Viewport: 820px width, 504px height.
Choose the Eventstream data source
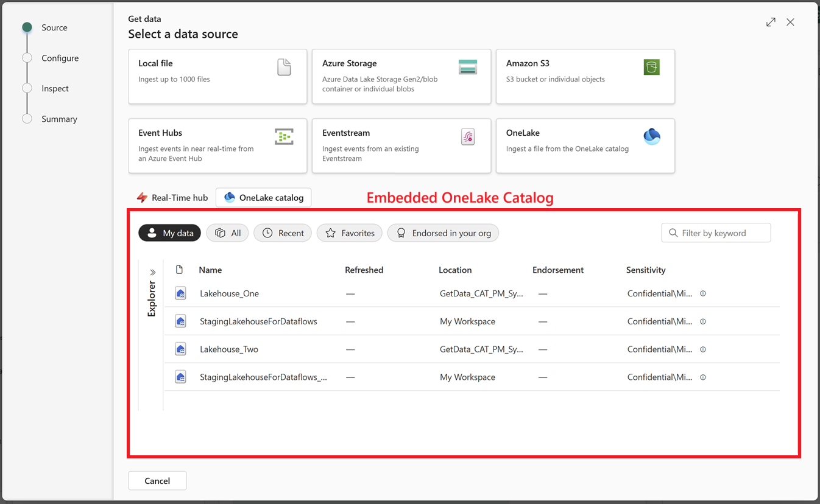pos(401,146)
